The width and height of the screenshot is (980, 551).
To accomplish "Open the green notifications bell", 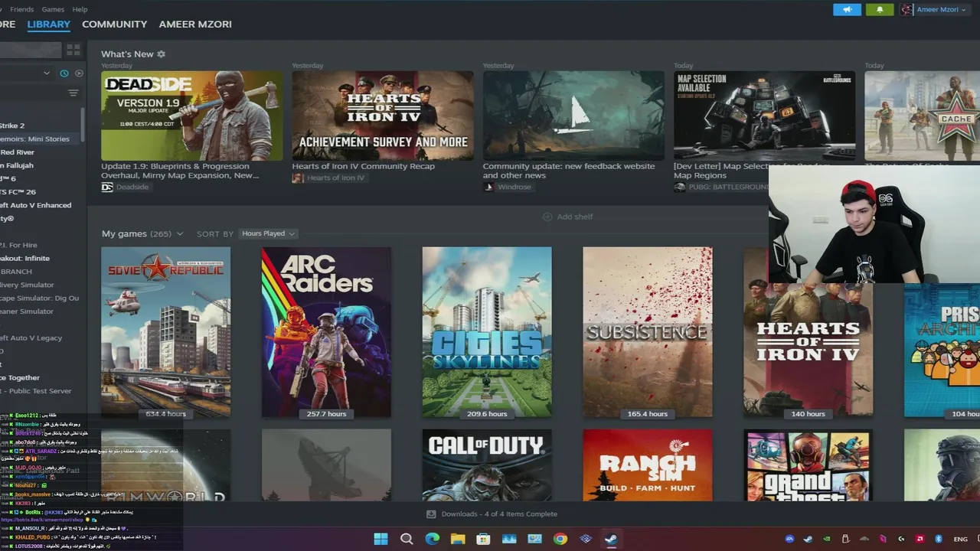I will click(880, 9).
